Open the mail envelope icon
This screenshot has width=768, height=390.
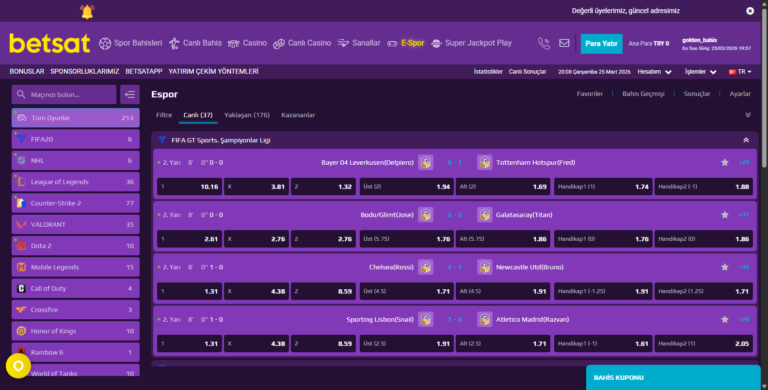(x=564, y=43)
